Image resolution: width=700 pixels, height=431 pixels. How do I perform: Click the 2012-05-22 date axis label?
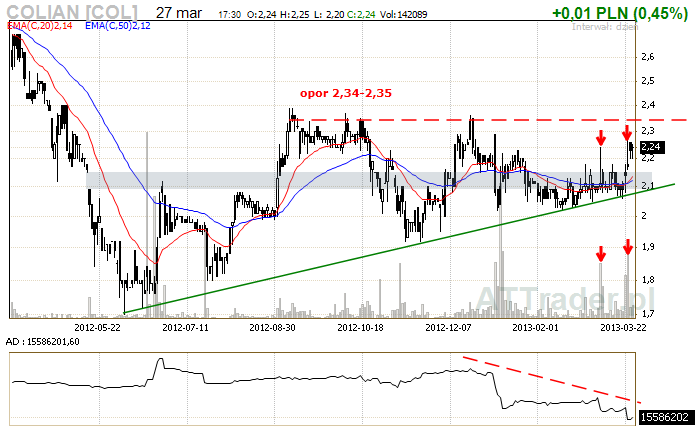pos(97,328)
